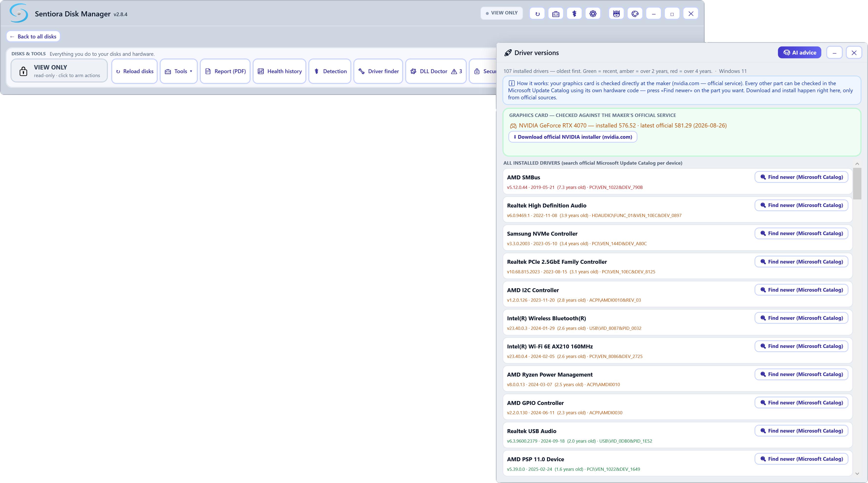Open settings via the gear icon
868x483 pixels.
pos(593,14)
